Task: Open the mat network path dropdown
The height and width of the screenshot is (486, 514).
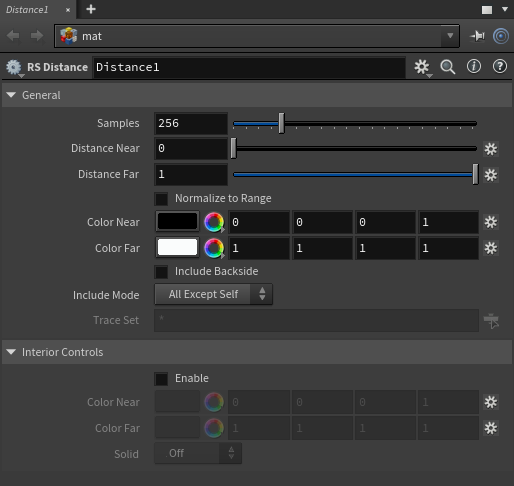Action: coord(450,36)
